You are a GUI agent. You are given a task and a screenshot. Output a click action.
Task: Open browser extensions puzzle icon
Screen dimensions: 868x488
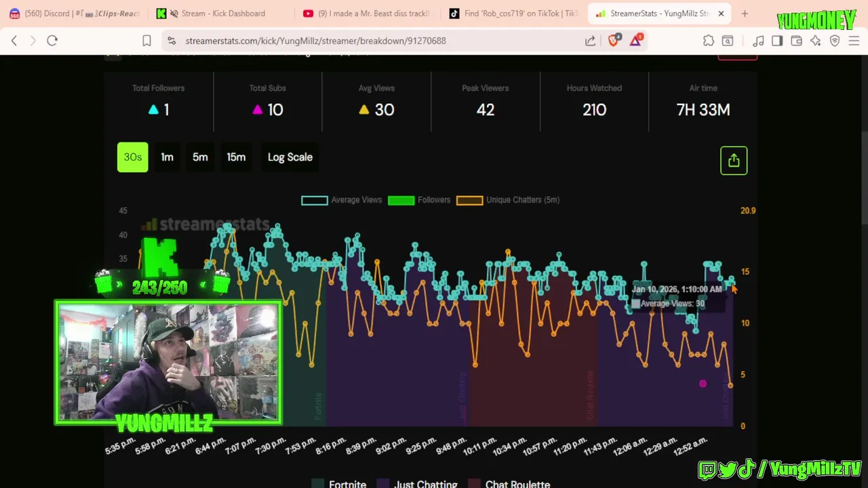point(709,41)
